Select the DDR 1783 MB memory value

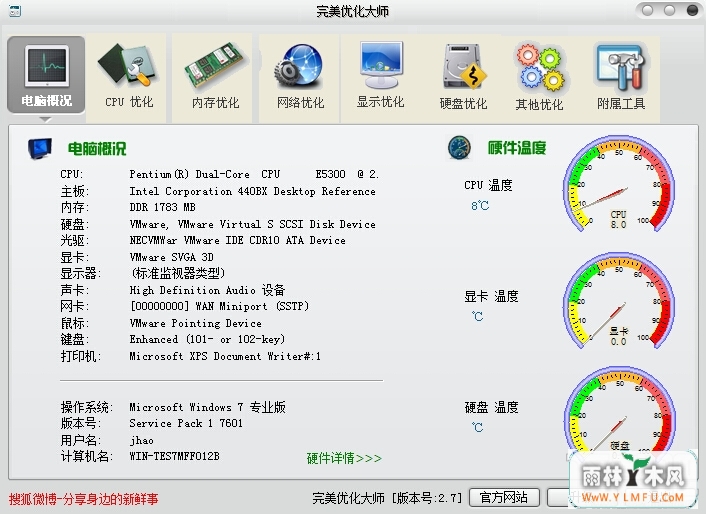tap(163, 207)
